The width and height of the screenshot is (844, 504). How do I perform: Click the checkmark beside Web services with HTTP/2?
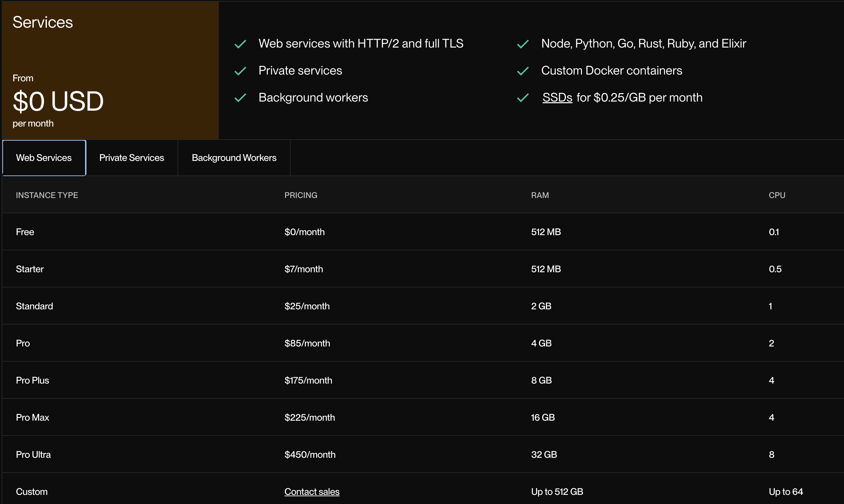pyautogui.click(x=241, y=44)
